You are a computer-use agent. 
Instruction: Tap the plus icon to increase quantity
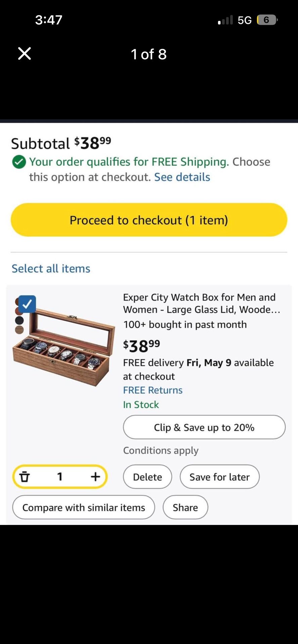pyautogui.click(x=95, y=477)
